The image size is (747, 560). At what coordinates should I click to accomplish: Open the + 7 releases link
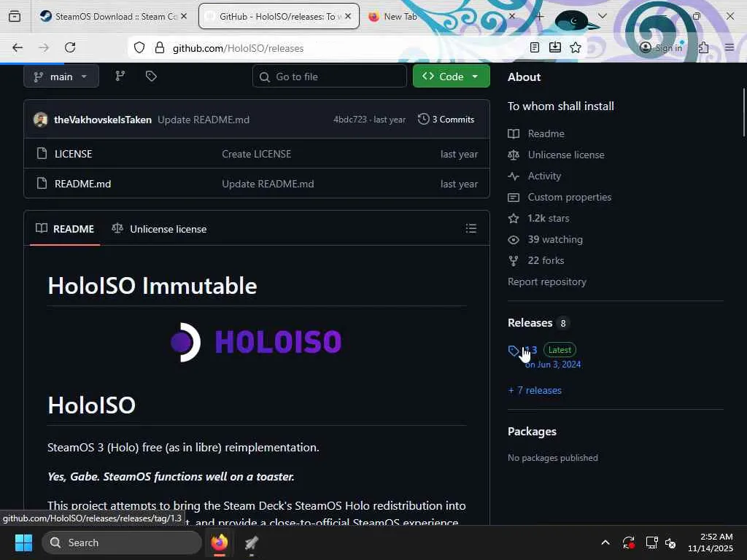pyautogui.click(x=535, y=391)
